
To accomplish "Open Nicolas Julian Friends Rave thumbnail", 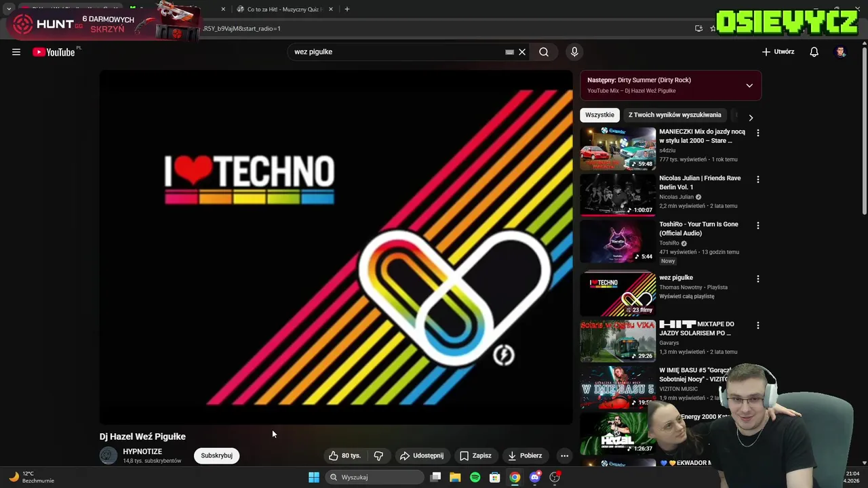I will click(x=618, y=195).
